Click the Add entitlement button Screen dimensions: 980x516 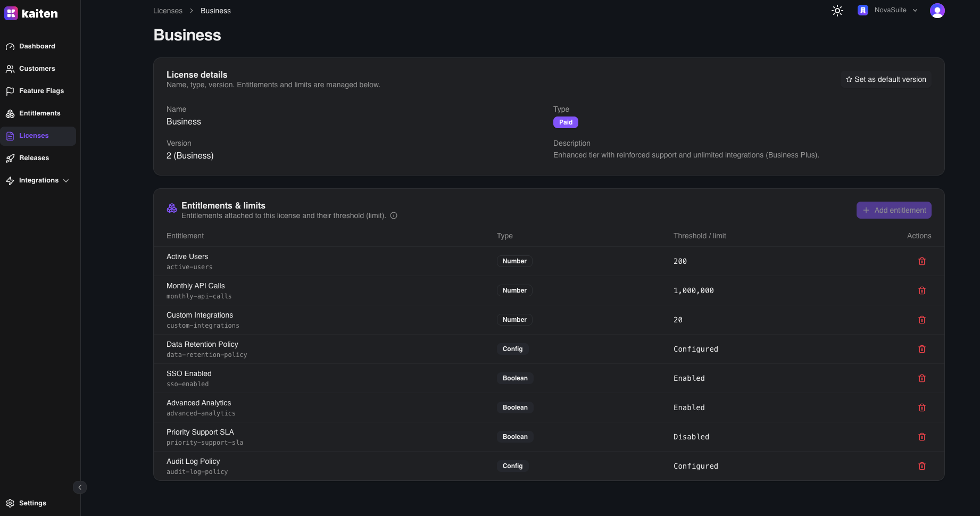(x=893, y=210)
